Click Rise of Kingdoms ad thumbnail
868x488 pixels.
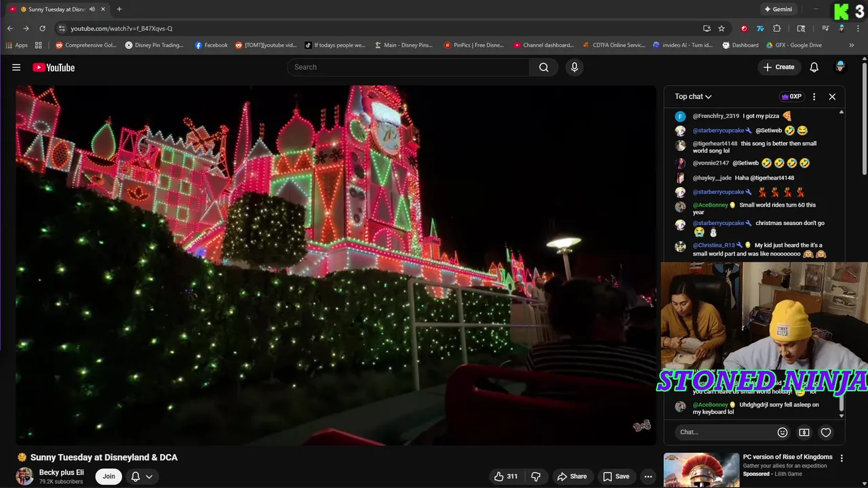point(701,470)
